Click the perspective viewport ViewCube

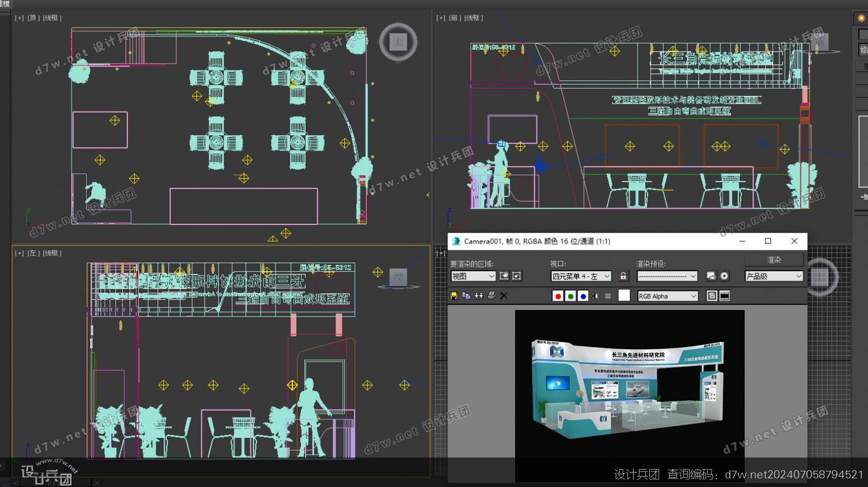[x=819, y=278]
